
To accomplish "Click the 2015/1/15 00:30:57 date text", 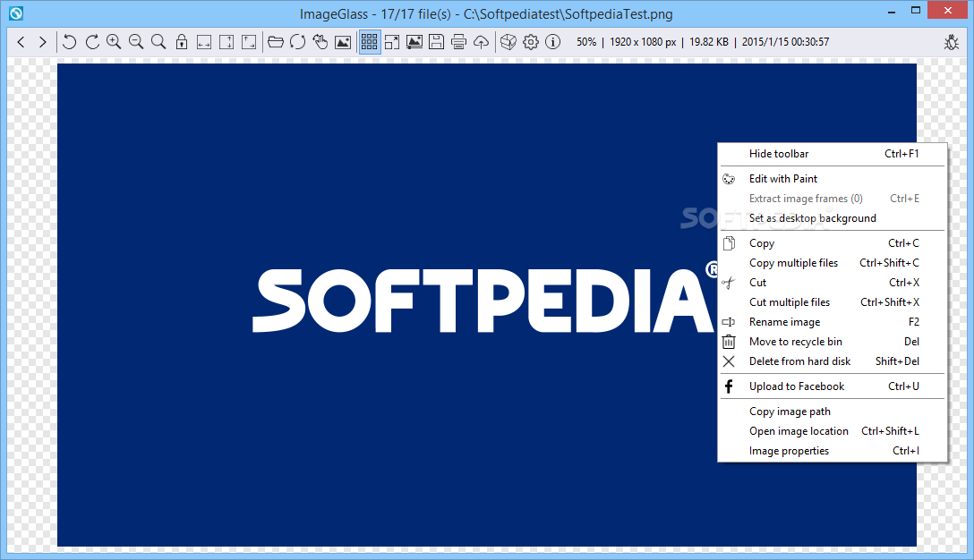I will 785,42.
